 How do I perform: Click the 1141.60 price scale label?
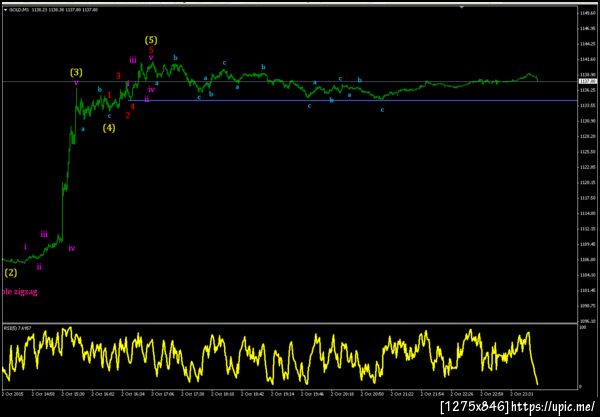(587, 59)
